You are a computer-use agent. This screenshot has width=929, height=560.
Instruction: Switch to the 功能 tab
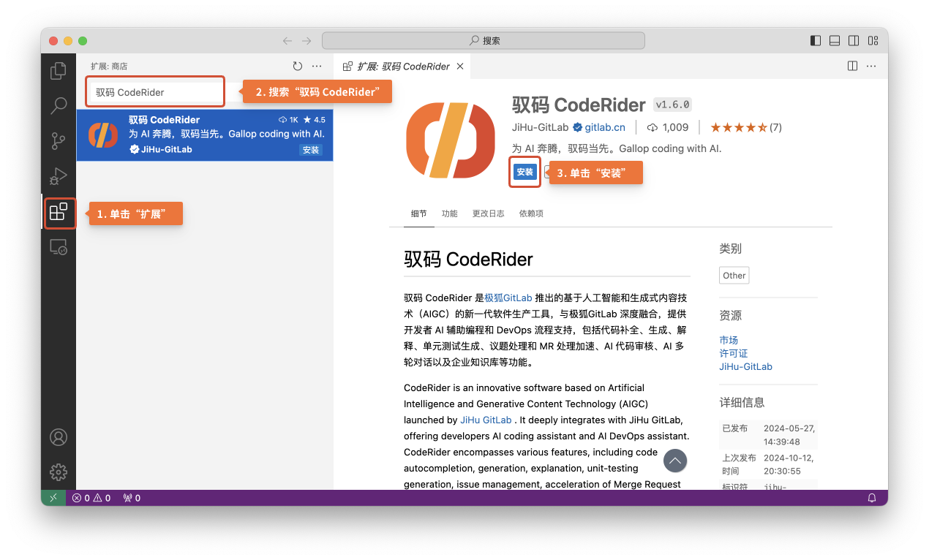click(449, 213)
